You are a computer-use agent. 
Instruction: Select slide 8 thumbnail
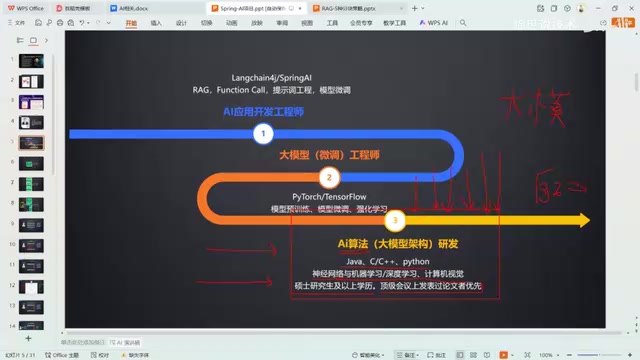coord(31,204)
